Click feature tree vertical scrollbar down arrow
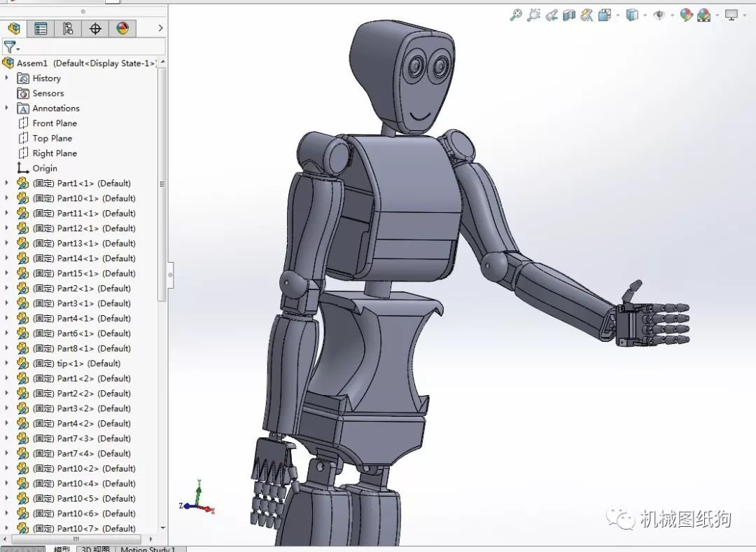The image size is (756, 552). 162,528
